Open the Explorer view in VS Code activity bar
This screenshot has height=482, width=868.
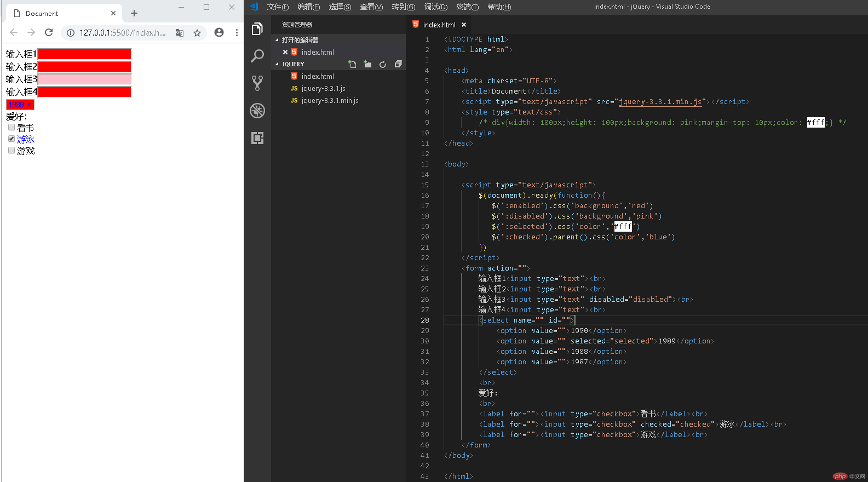pyautogui.click(x=257, y=29)
